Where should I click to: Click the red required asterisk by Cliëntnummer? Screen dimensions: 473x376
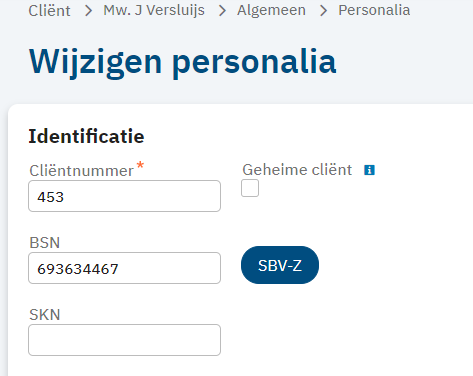(140, 165)
